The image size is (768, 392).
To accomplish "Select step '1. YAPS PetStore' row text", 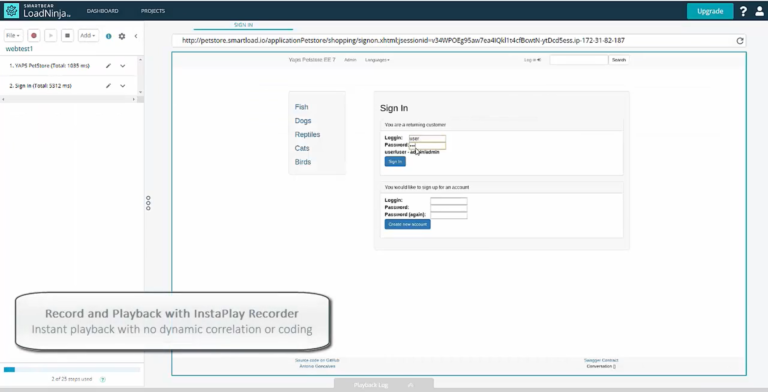I will [x=49, y=66].
